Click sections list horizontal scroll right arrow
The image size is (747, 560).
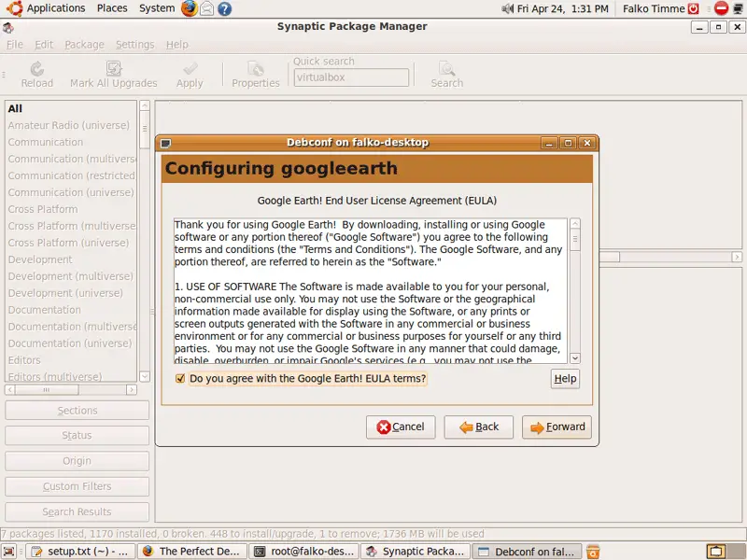click(132, 390)
